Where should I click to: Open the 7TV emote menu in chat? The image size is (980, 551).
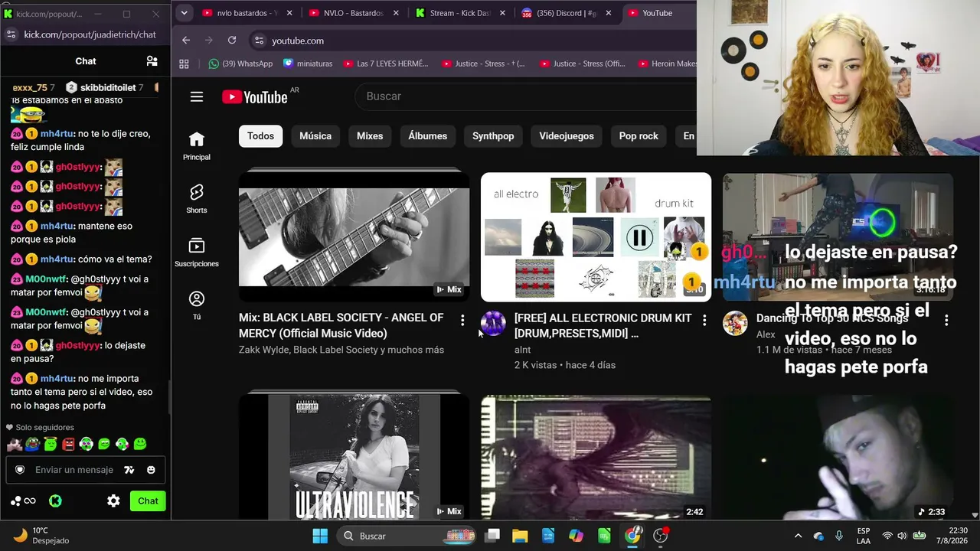(x=129, y=470)
